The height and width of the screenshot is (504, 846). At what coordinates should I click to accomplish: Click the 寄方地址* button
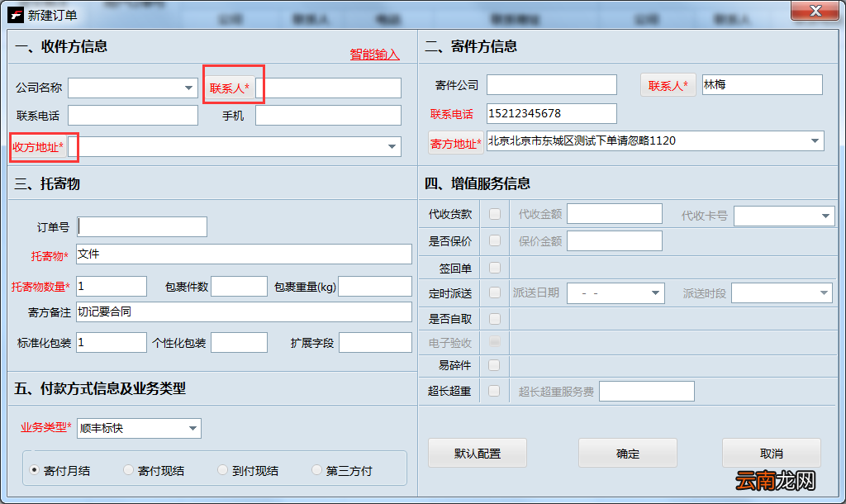pos(455,144)
